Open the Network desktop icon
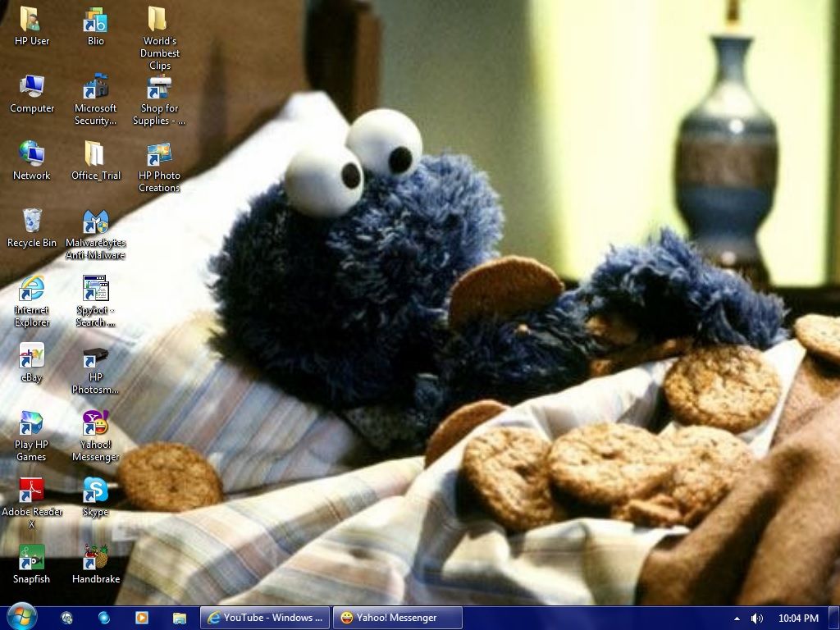The image size is (840, 630). tap(32, 161)
